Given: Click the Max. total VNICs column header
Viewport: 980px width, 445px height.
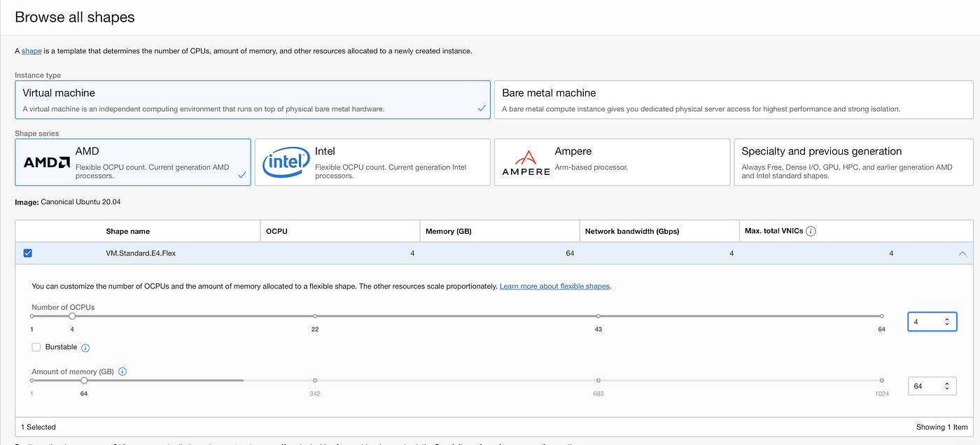Looking at the screenshot, I should pos(856,231).
